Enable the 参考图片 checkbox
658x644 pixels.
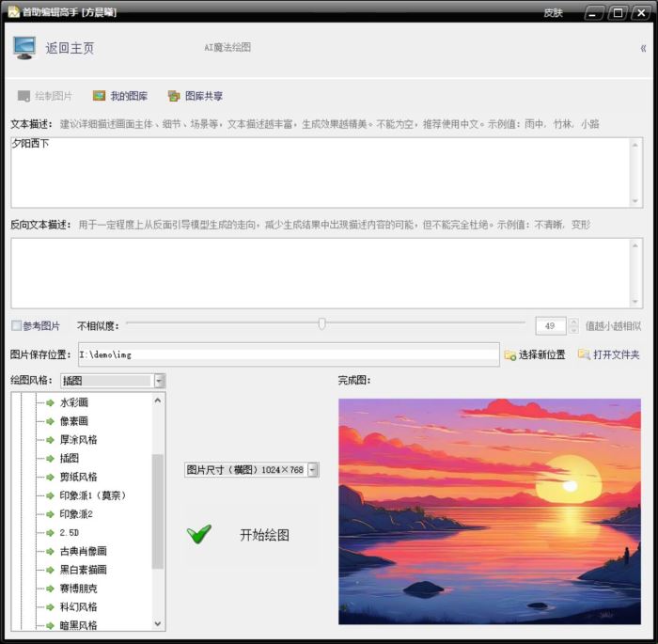(17, 326)
